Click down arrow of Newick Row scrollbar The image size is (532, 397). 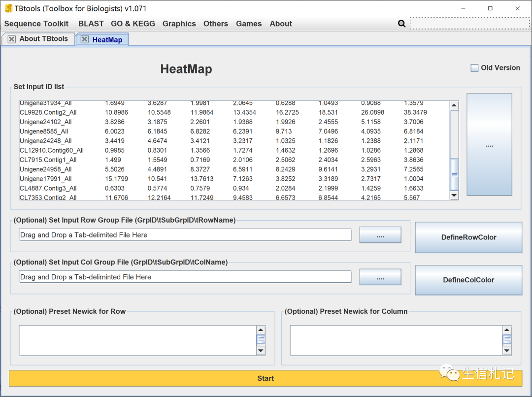pyautogui.click(x=261, y=351)
